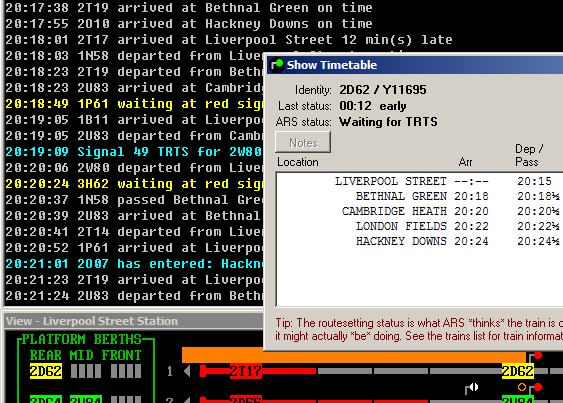This screenshot has width=563, height=403.
Task: Click the View - Liverpool Street Station title bar
Action: (x=133, y=321)
